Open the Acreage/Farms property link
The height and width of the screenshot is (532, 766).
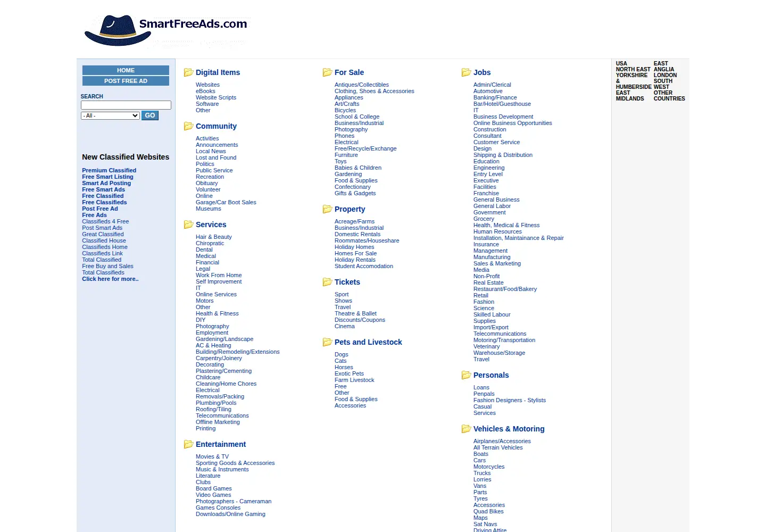point(354,221)
